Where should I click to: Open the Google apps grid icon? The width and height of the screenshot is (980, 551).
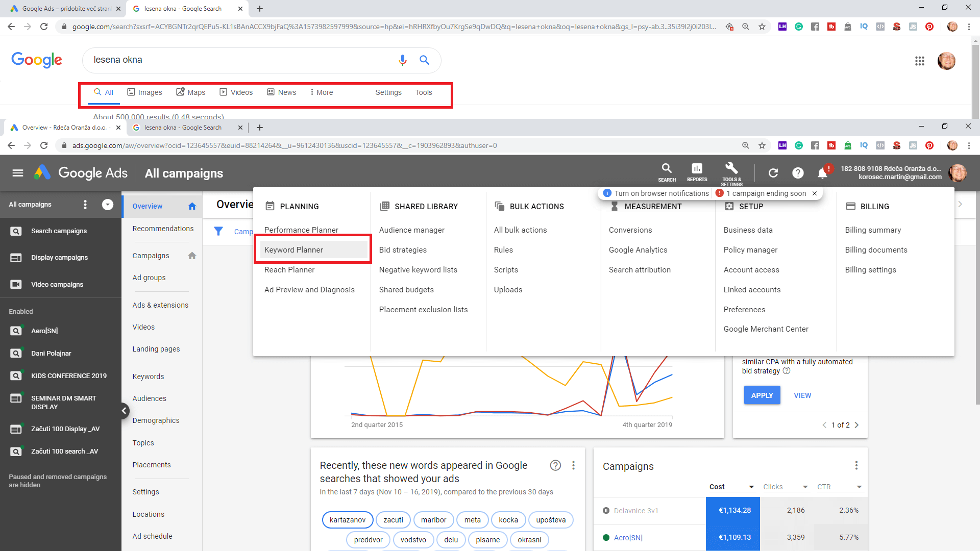[x=920, y=61]
